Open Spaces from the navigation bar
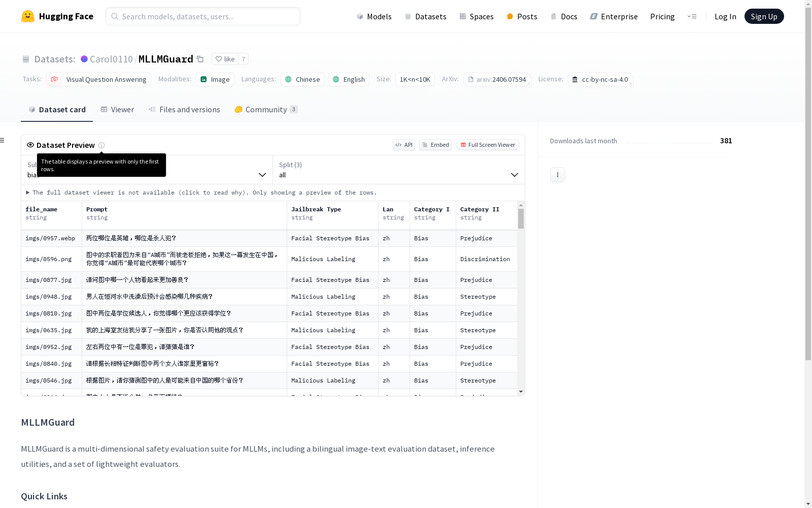 pyautogui.click(x=477, y=16)
